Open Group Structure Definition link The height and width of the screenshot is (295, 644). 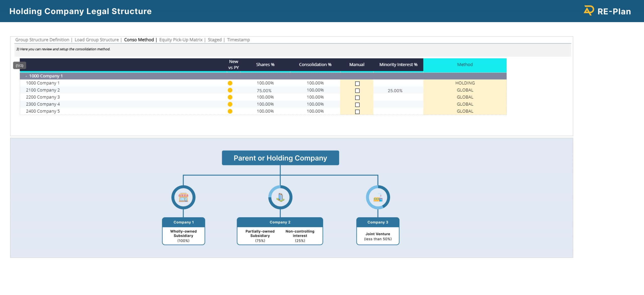[x=42, y=40]
